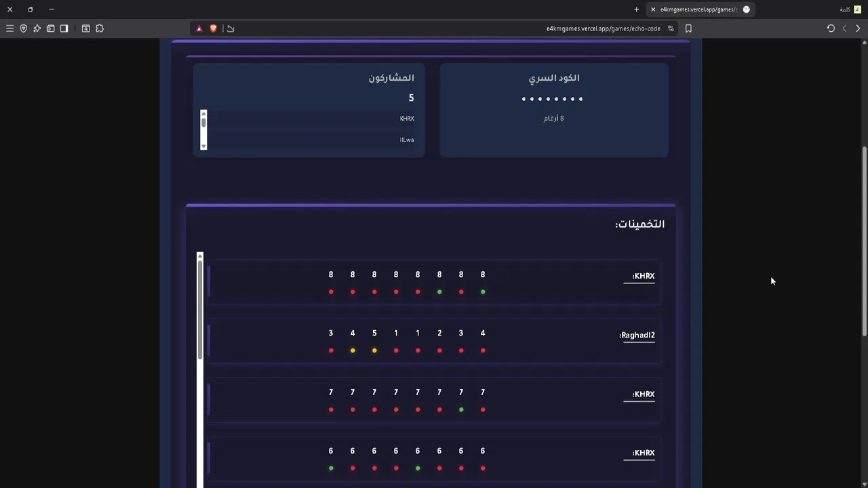
Task: Click the share arrow icon in address bar
Action: (231, 28)
